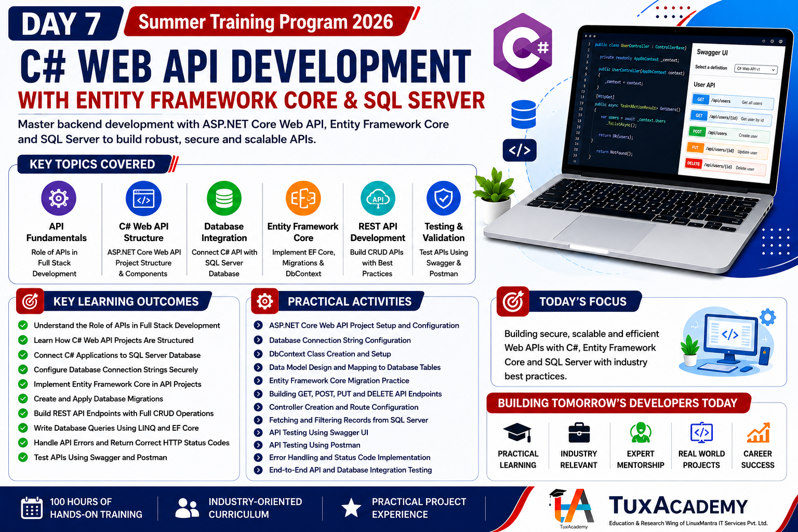
Task: Select Write Database Queries Using LINQ and EF Core
Action: coord(116,428)
